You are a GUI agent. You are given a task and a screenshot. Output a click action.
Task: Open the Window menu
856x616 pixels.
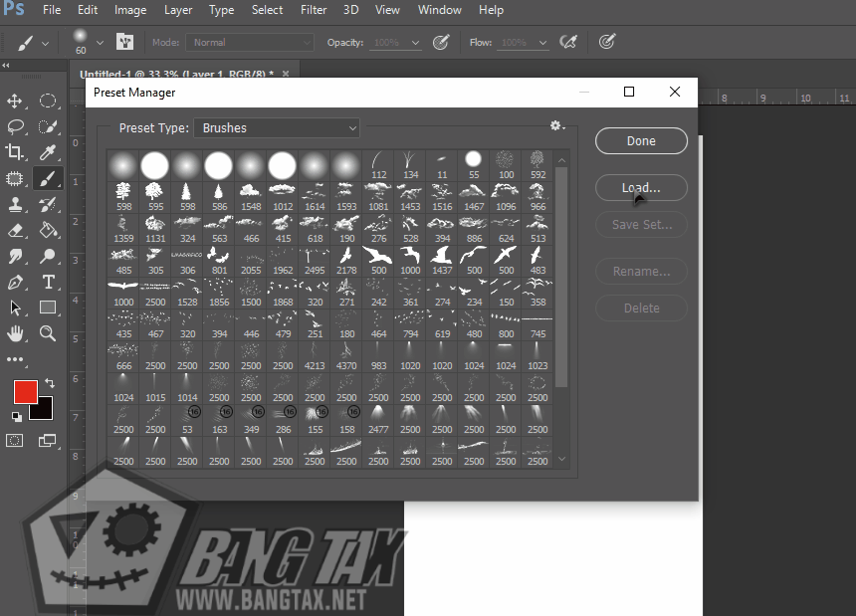440,10
